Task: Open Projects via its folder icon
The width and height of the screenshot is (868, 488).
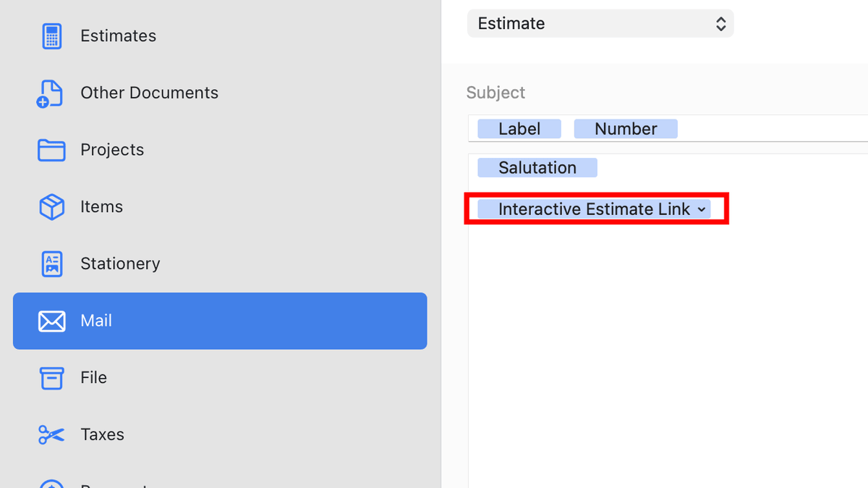Action: tap(51, 150)
